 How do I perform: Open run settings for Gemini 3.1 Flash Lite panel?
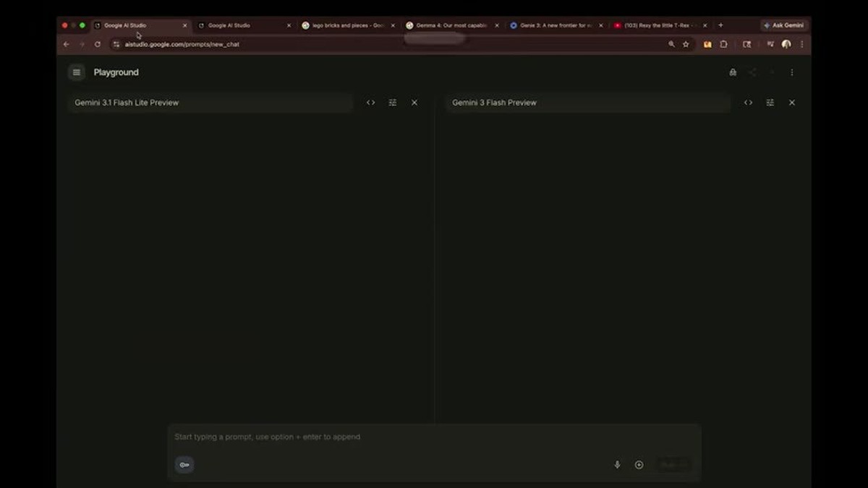click(x=393, y=103)
